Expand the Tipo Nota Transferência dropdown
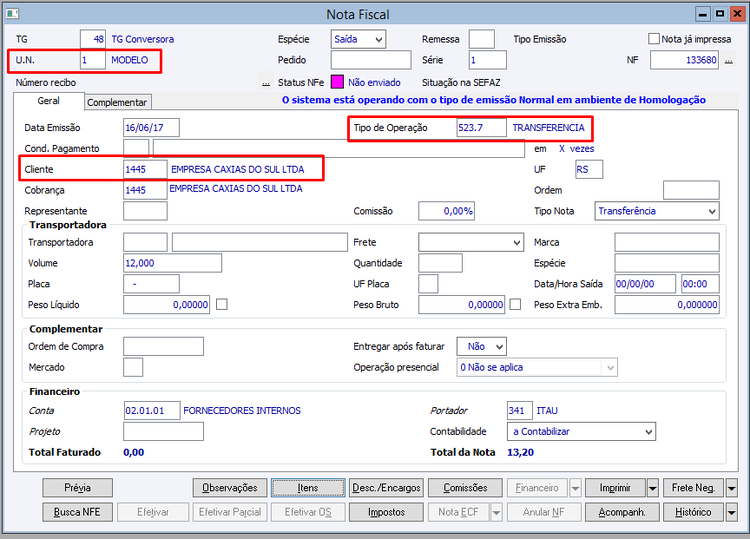Viewport: 750px width, 539px height. 657,211
